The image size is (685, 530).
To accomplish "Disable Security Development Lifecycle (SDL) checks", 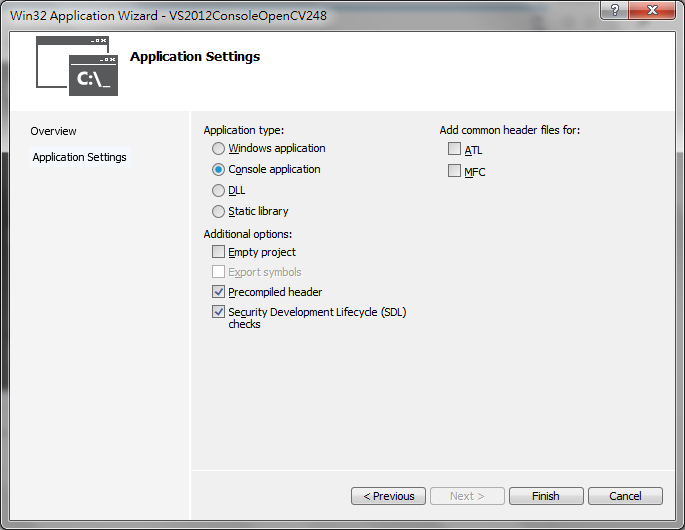I will pyautogui.click(x=218, y=312).
